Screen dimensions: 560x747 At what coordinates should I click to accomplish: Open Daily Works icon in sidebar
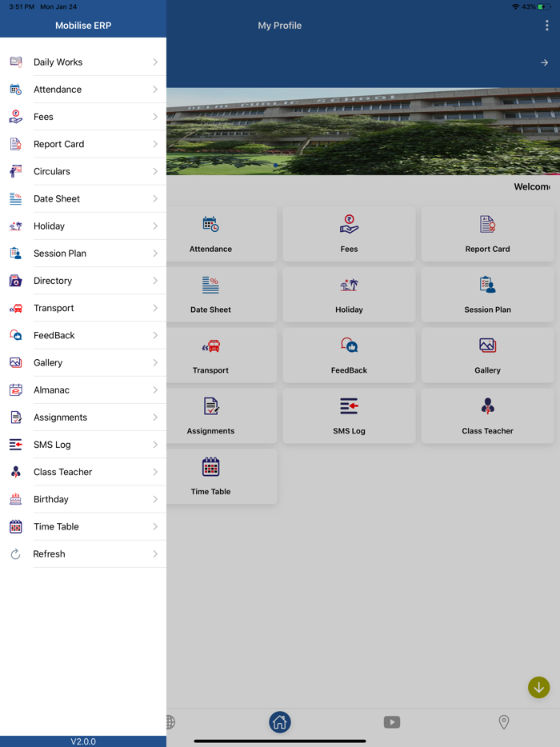pyautogui.click(x=16, y=62)
